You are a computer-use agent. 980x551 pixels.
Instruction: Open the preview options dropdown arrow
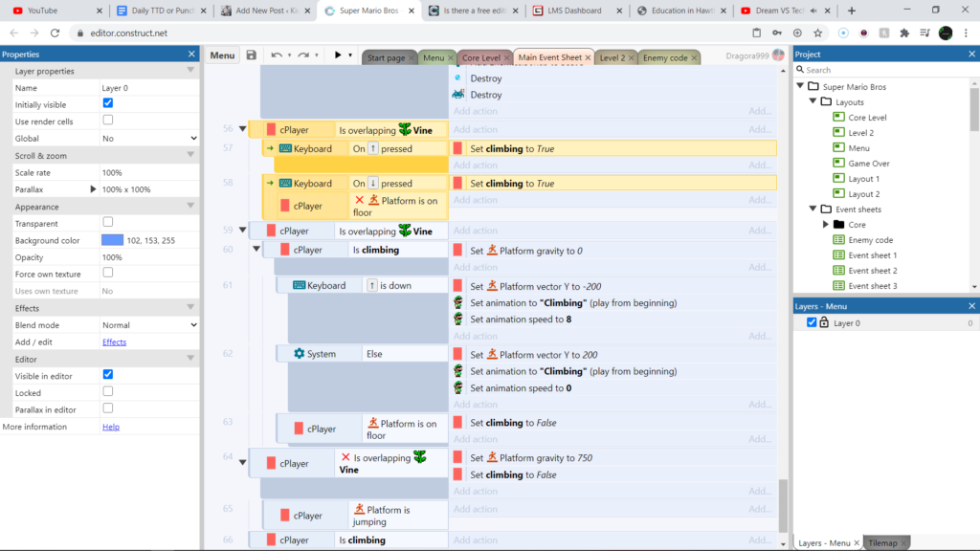350,55
